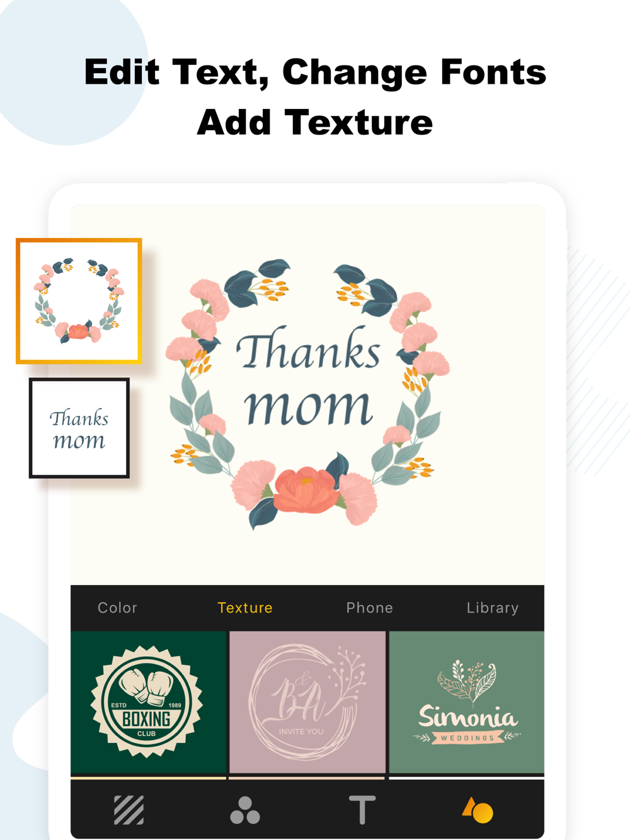The width and height of the screenshot is (630, 840).
Task: Select the orange shapes tool icon
Action: pyautogui.click(x=478, y=810)
